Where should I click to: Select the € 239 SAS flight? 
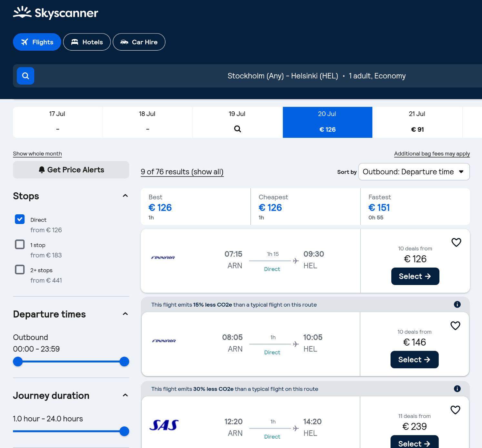(x=415, y=442)
